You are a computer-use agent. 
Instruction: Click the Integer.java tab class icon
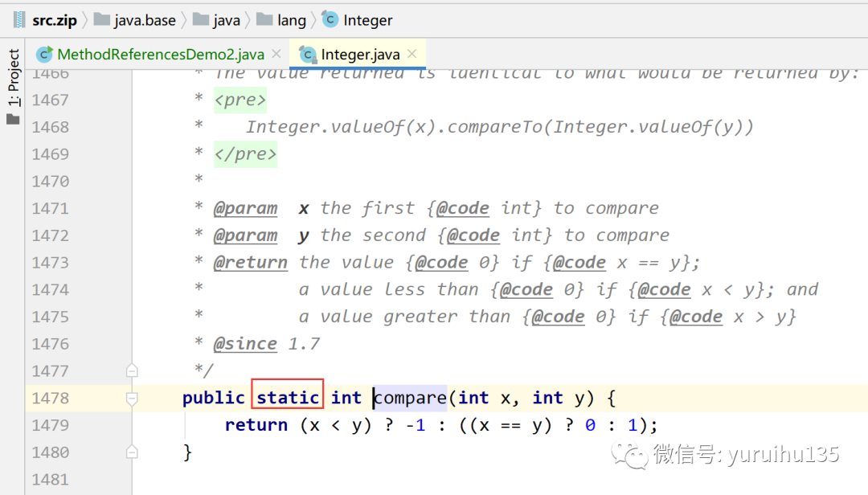[x=308, y=55]
